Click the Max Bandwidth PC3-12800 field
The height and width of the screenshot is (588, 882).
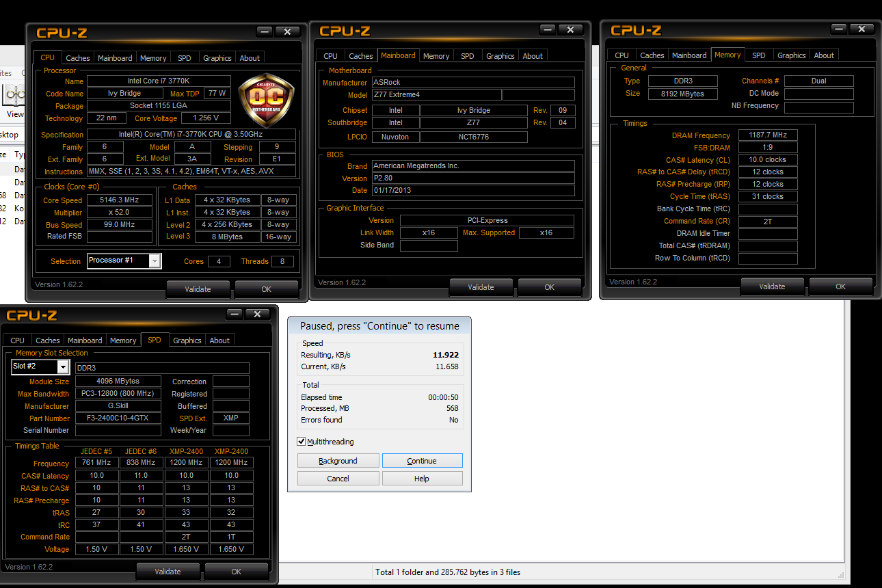pyautogui.click(x=118, y=393)
